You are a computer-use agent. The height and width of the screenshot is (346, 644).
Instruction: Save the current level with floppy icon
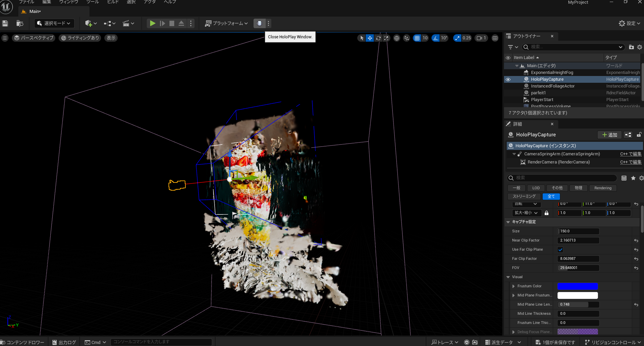[5, 23]
